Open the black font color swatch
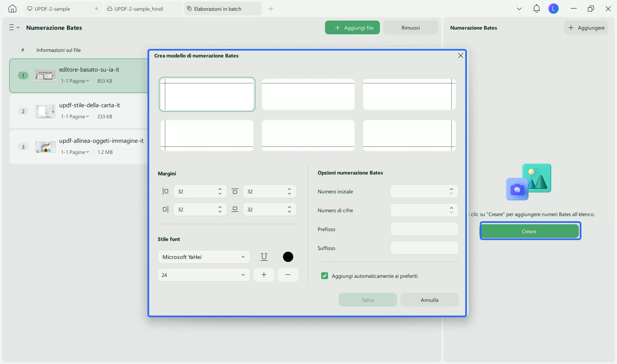This screenshot has width=617, height=364. point(288,257)
